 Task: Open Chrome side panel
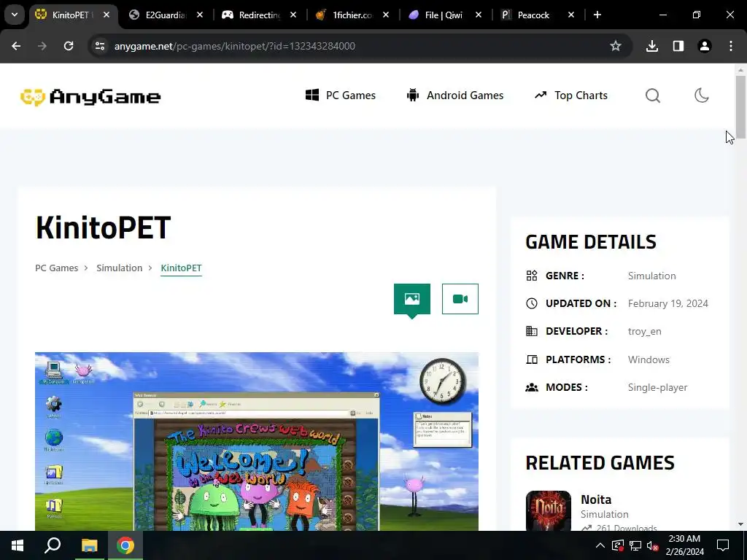pyautogui.click(x=678, y=46)
